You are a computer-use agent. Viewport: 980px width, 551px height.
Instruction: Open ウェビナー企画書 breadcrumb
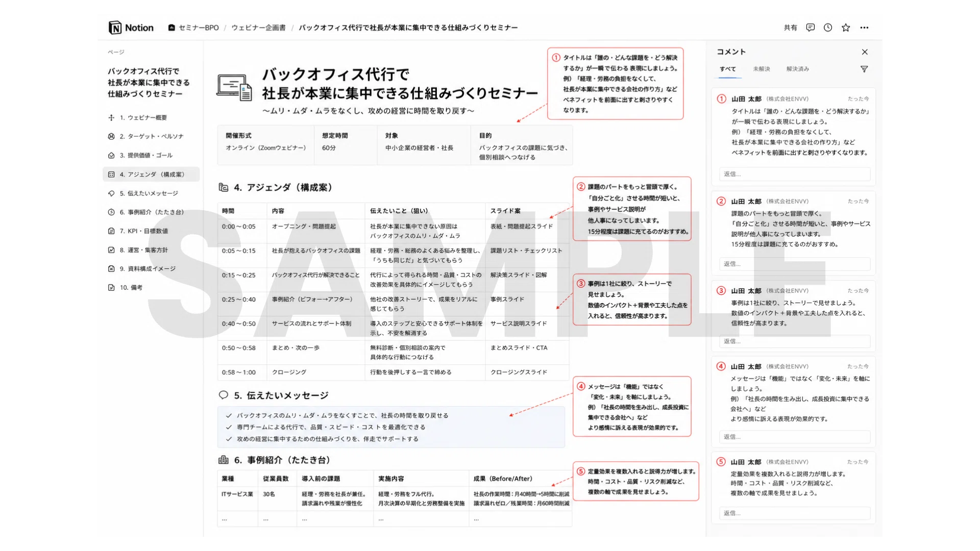(x=258, y=28)
